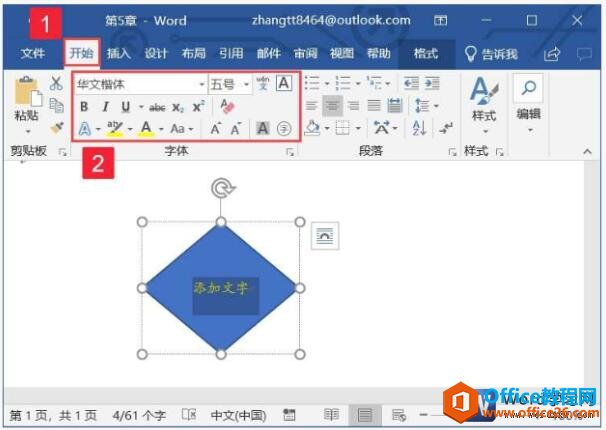Screen dimensions: 606x430
Task: Align text right
Action: click(x=354, y=105)
